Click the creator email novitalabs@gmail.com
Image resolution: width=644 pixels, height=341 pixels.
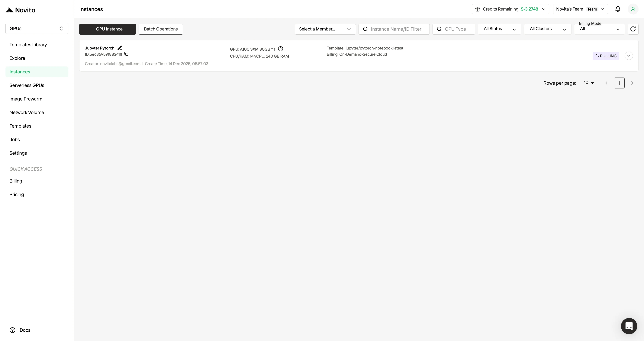(120, 64)
